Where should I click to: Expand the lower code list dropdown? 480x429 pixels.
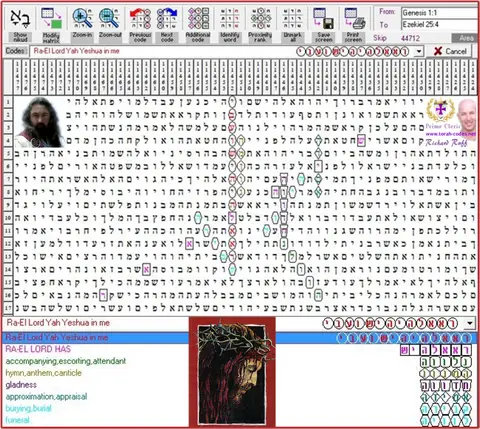coord(470,323)
